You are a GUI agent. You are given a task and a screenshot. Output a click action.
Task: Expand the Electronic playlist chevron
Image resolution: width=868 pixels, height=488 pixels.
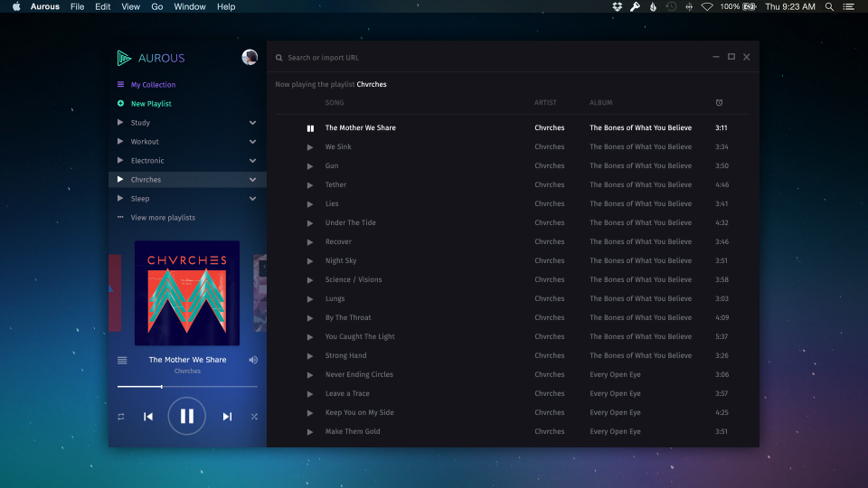pos(252,161)
